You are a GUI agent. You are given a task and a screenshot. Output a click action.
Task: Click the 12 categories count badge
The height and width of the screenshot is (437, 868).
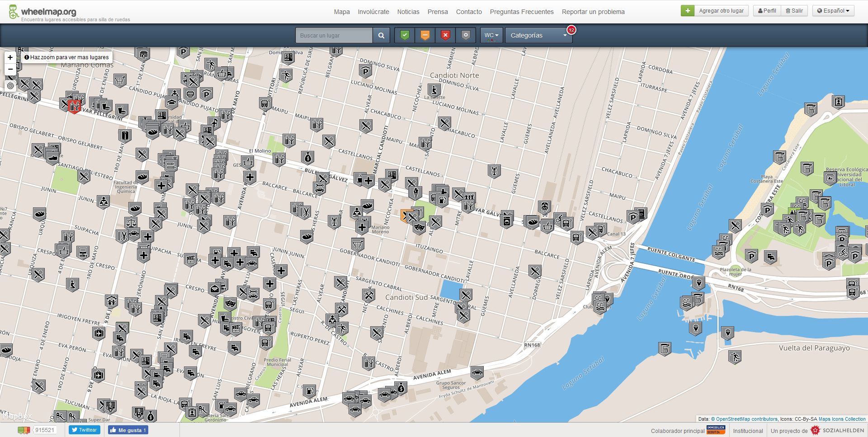[571, 30]
